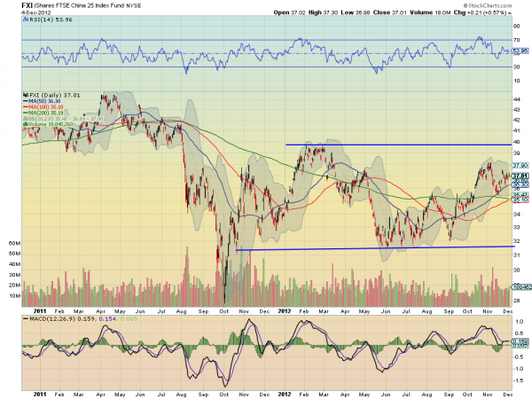Click the Close 37.01 value in the header
532x399 pixels.
tap(390, 12)
